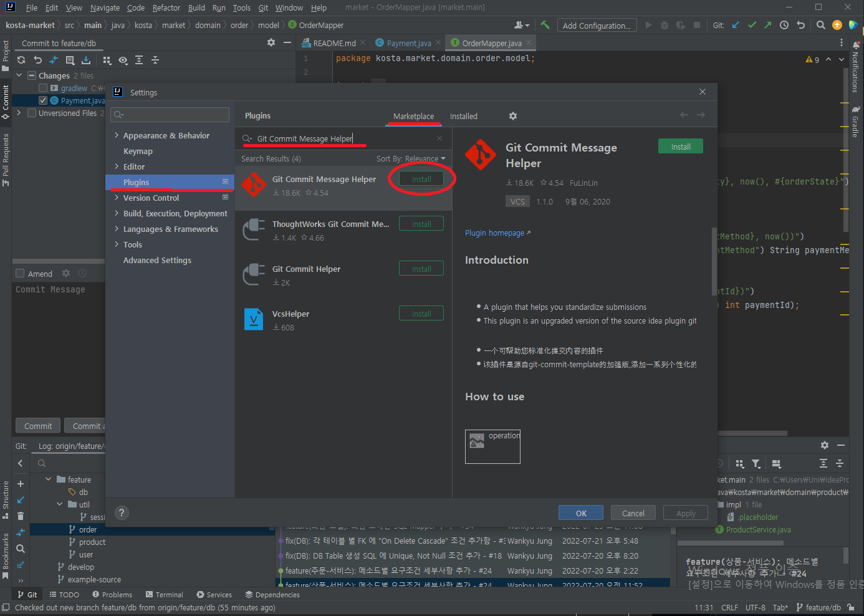This screenshot has height=616, width=864.
Task: Open the Git menu in menu bar
Action: tap(263, 7)
